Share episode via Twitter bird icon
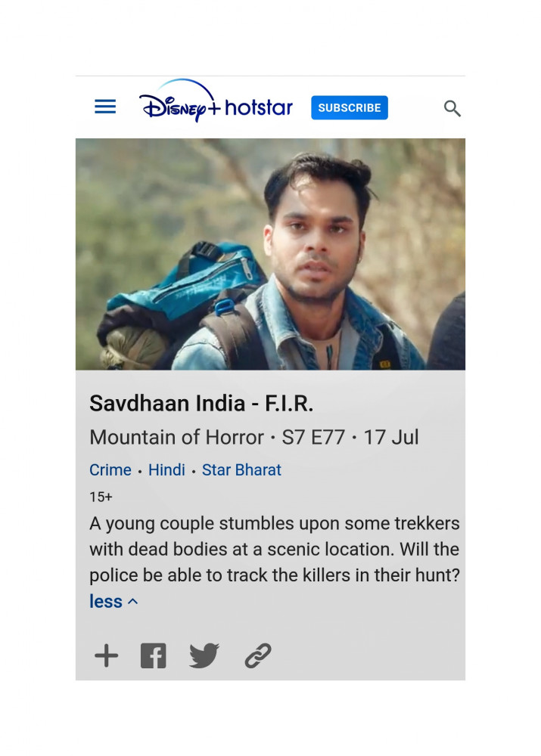 coord(204,655)
